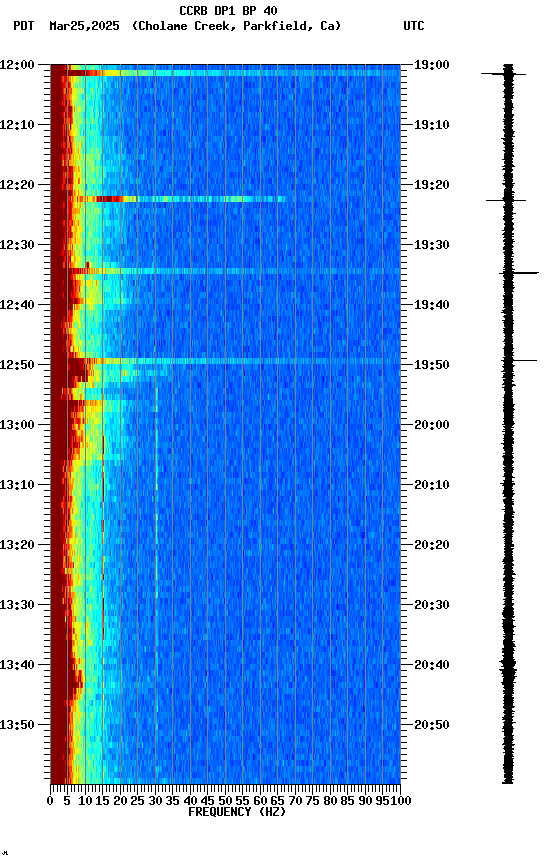Click the UTC timezone label
This screenshot has height=864, width=552.
pos(414,26)
